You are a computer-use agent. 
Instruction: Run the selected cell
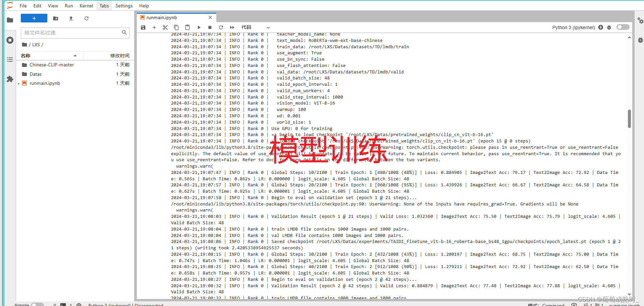coord(199,27)
